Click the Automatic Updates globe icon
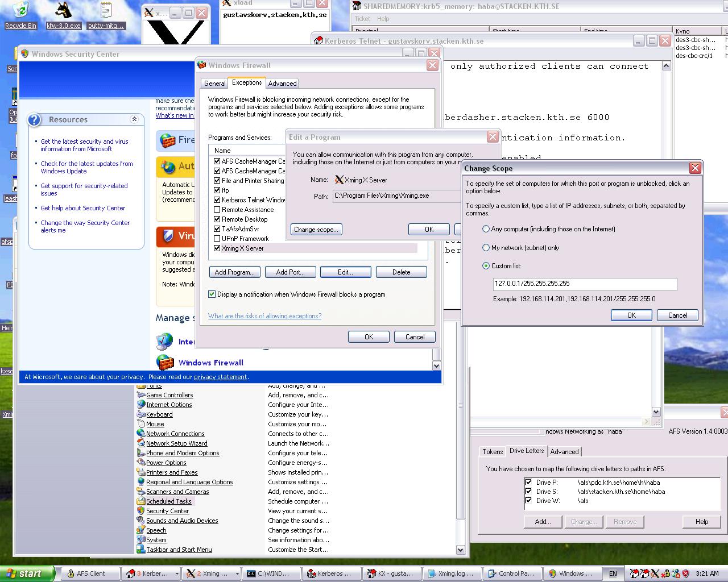728x582 pixels. click(168, 167)
